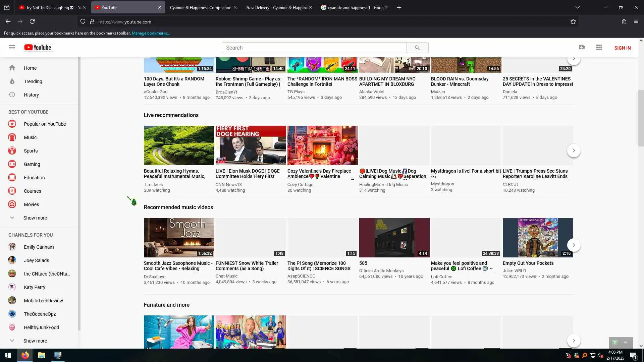Switch to the Cyanide & Happiness Compilation tab
644x362 pixels.
pyautogui.click(x=200, y=7)
